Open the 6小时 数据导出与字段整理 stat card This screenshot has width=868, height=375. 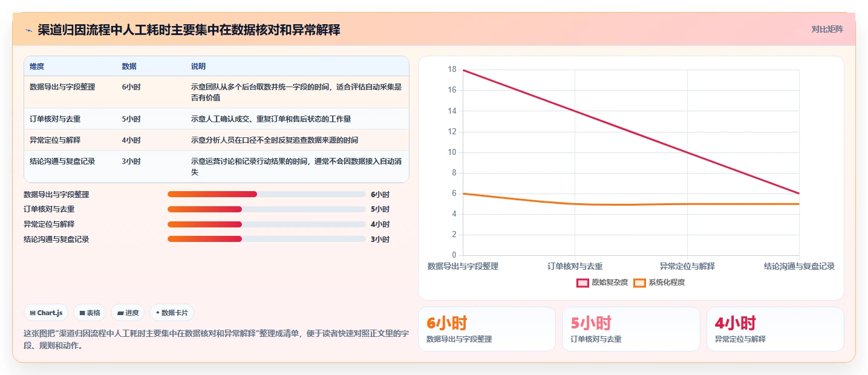[x=487, y=329]
